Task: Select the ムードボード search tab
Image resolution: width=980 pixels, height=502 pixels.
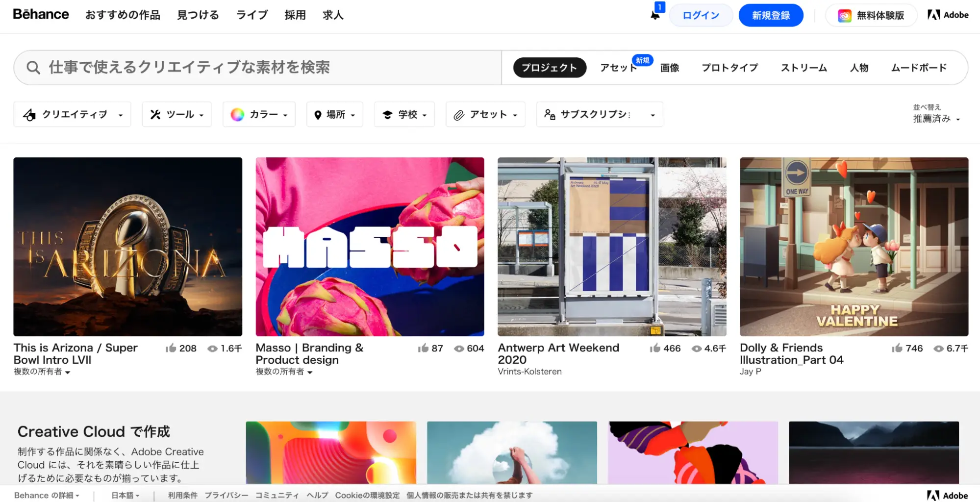Action: click(919, 68)
